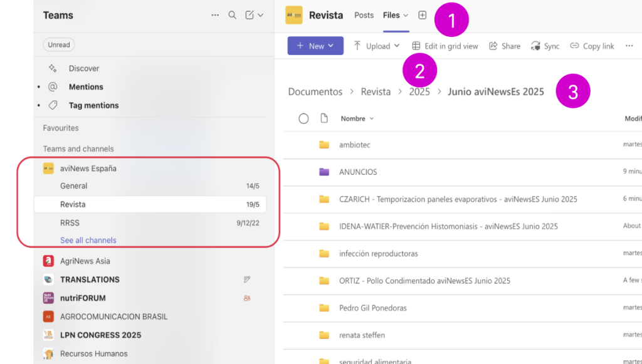Open the three-dots menu beside Teams title
The image size is (642, 364).
[215, 15]
